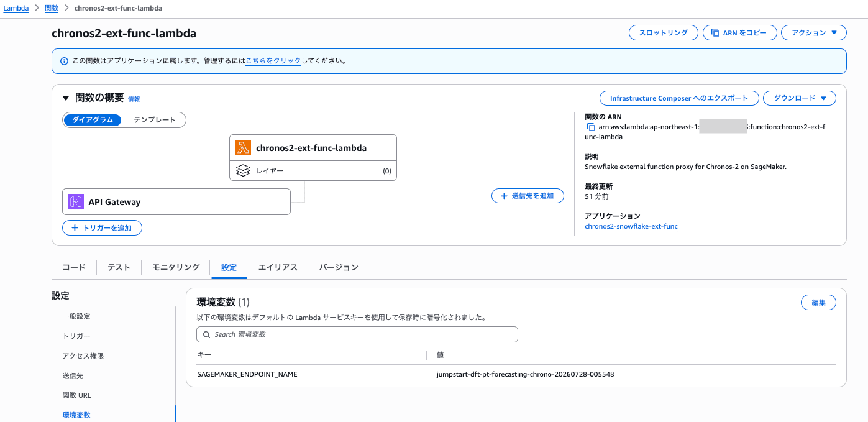Click the キー column header
The height and width of the screenshot is (422, 868).
(204, 354)
